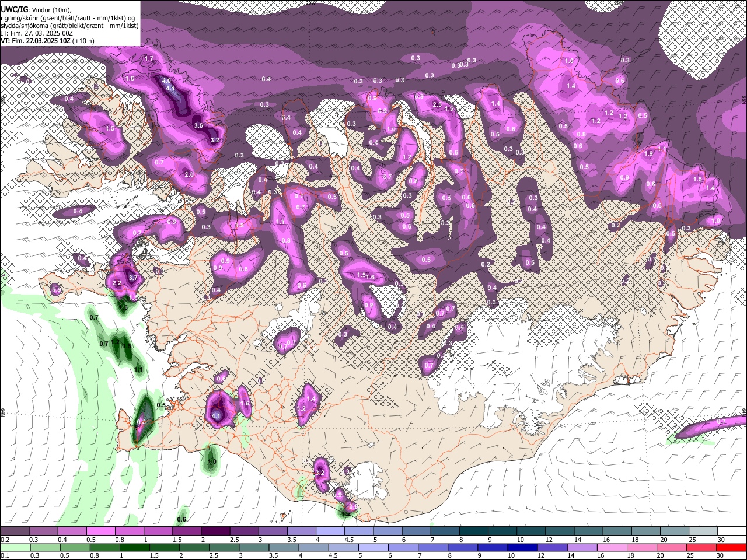Click the 4.0 snowfall value on the map
This screenshot has height=560, width=747.
[166, 81]
